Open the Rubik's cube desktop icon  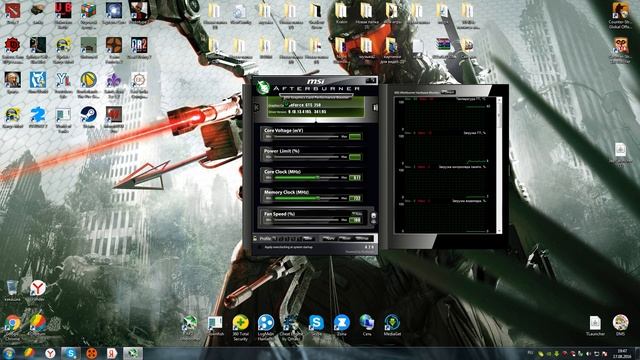(89, 10)
